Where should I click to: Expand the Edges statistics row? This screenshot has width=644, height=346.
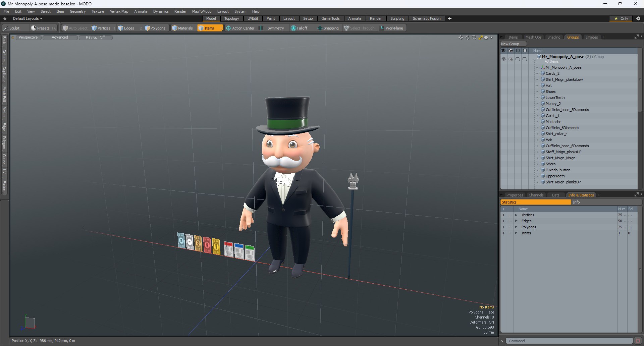pyautogui.click(x=516, y=221)
